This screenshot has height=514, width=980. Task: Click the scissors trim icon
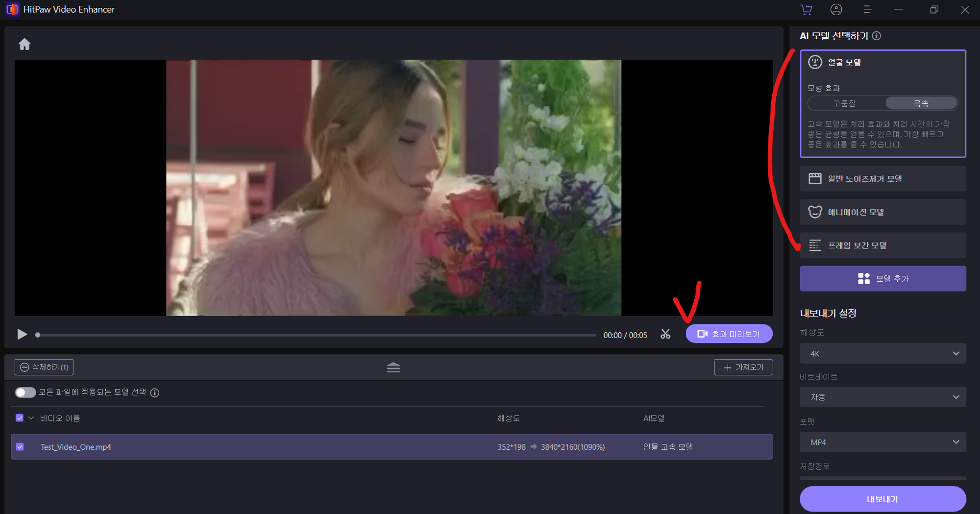(x=665, y=334)
